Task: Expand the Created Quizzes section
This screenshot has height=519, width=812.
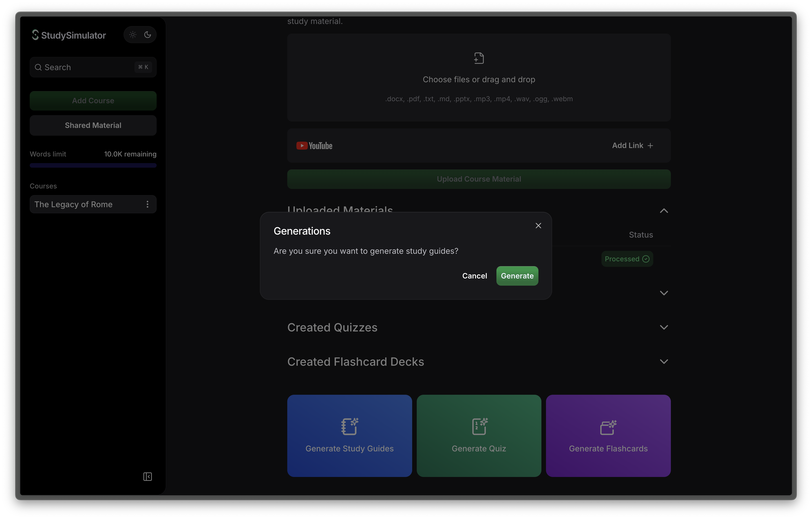Action: (x=664, y=327)
